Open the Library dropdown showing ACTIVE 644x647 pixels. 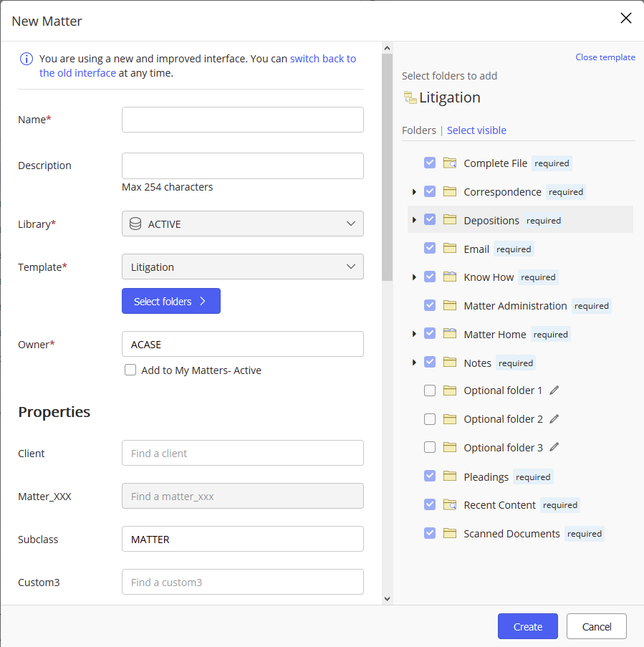pos(242,224)
